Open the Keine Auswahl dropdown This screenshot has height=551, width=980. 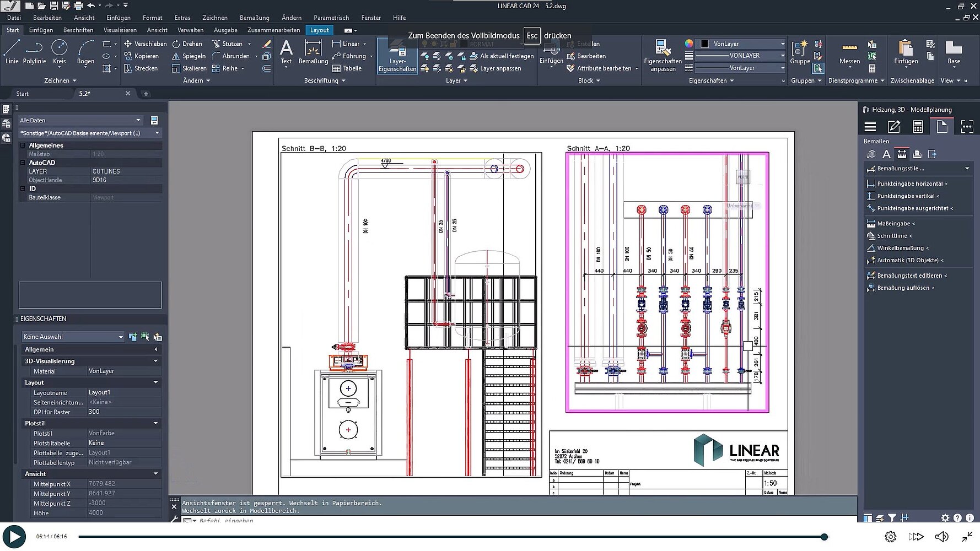[73, 337]
